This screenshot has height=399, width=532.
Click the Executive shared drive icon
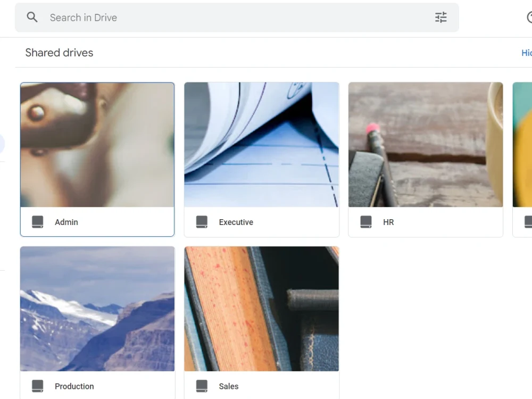pos(202,222)
